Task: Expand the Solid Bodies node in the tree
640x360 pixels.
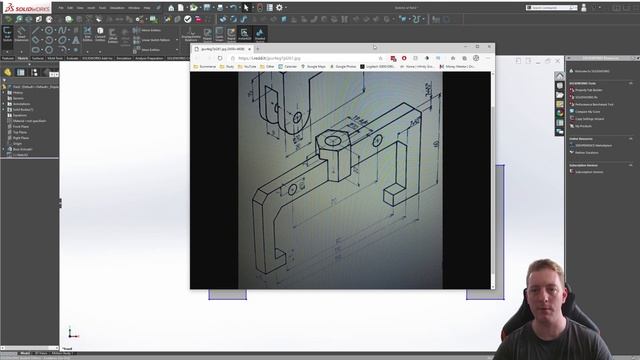Action: point(4,110)
